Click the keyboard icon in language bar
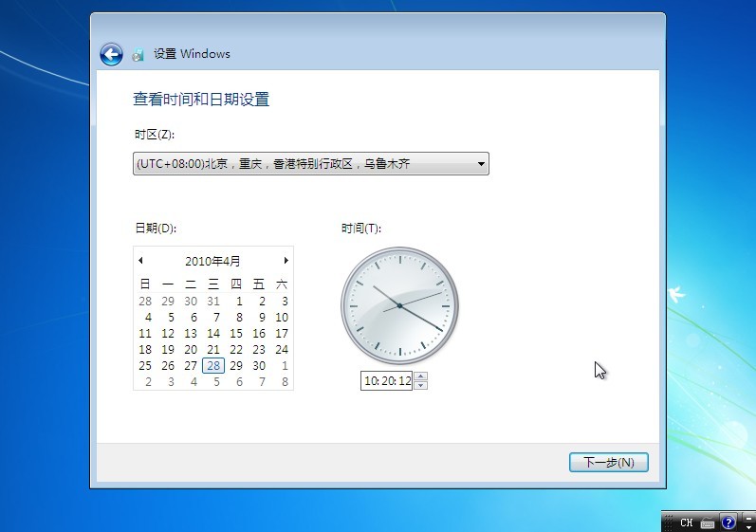Screen dimensions: 756x532 (x=708, y=523)
